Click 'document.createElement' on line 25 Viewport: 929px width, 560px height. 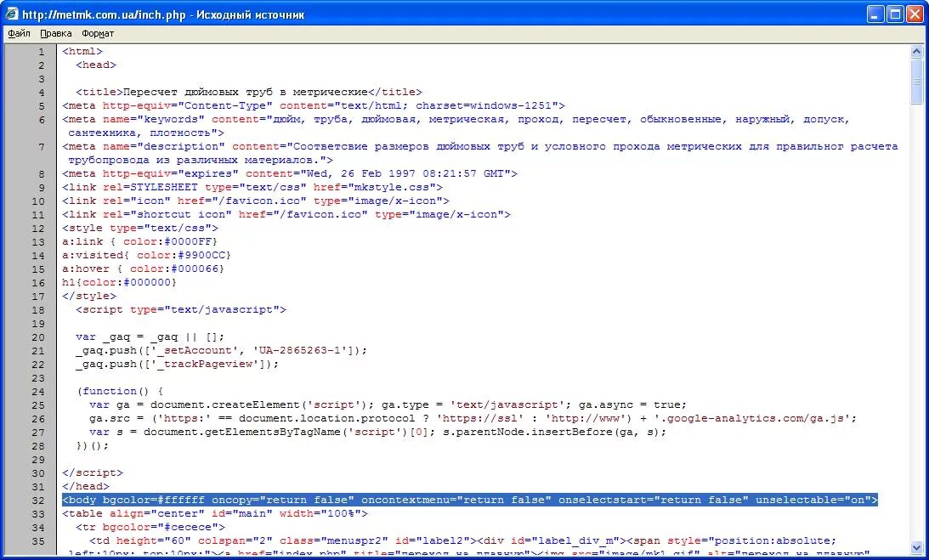click(225, 405)
